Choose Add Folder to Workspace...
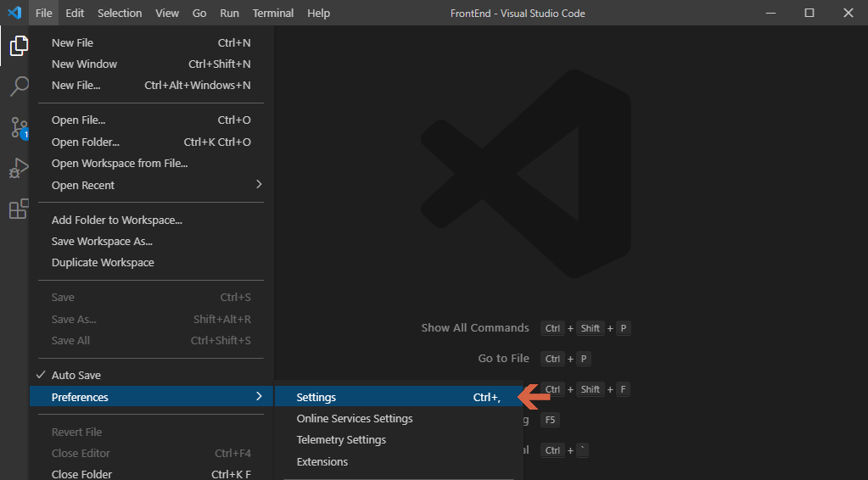The image size is (868, 480). [151, 220]
